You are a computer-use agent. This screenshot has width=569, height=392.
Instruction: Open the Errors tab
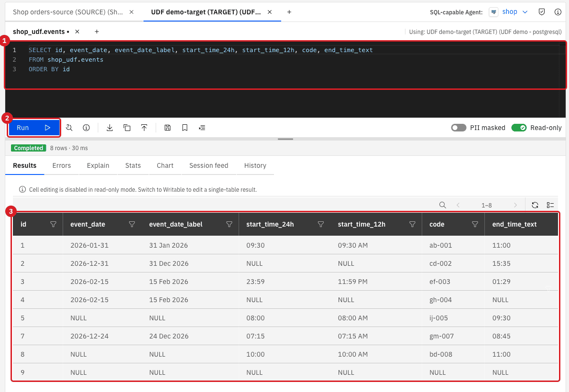point(61,165)
